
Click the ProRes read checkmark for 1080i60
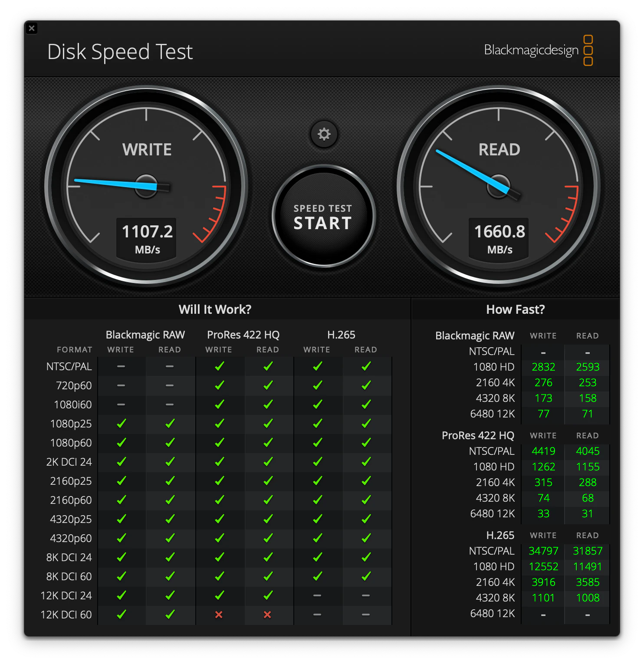coord(268,404)
